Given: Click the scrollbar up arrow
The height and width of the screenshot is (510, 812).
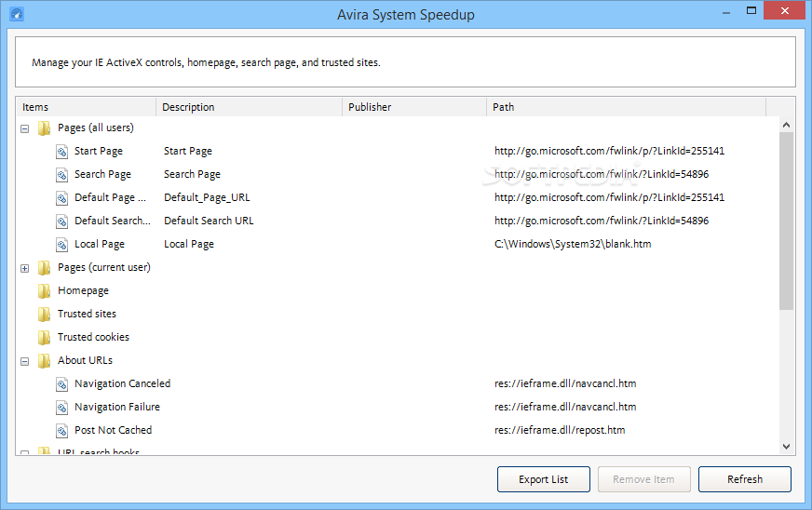Looking at the screenshot, I should 786,125.
